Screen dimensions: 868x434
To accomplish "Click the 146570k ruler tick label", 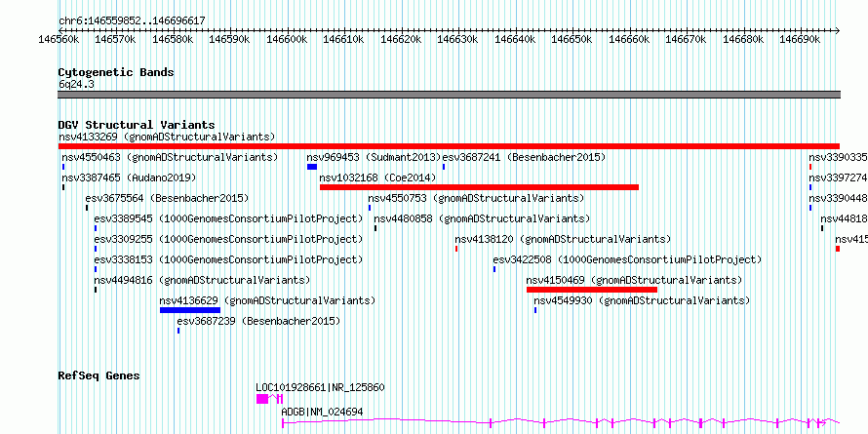I will [x=115, y=39].
